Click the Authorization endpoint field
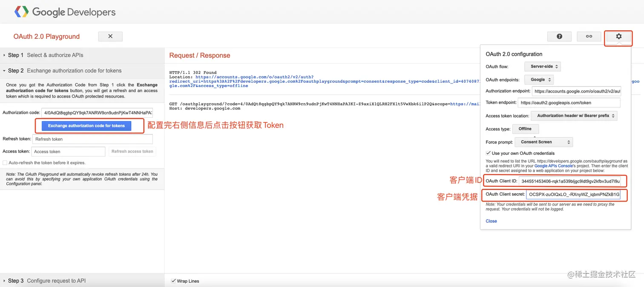This screenshot has width=644, height=287. pyautogui.click(x=576, y=91)
